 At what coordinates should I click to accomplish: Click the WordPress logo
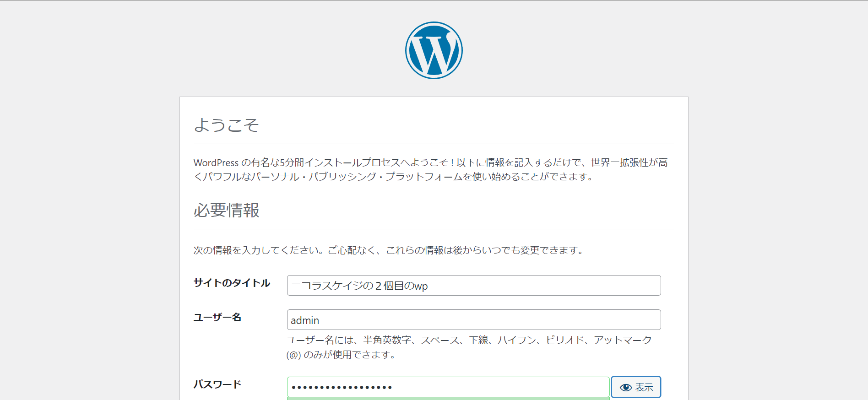(434, 50)
